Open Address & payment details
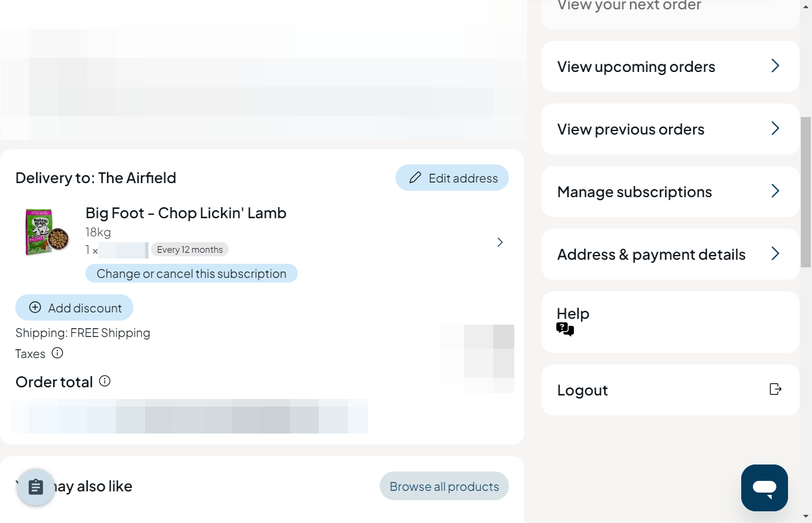Viewport: 812px width, 523px height. (670, 254)
